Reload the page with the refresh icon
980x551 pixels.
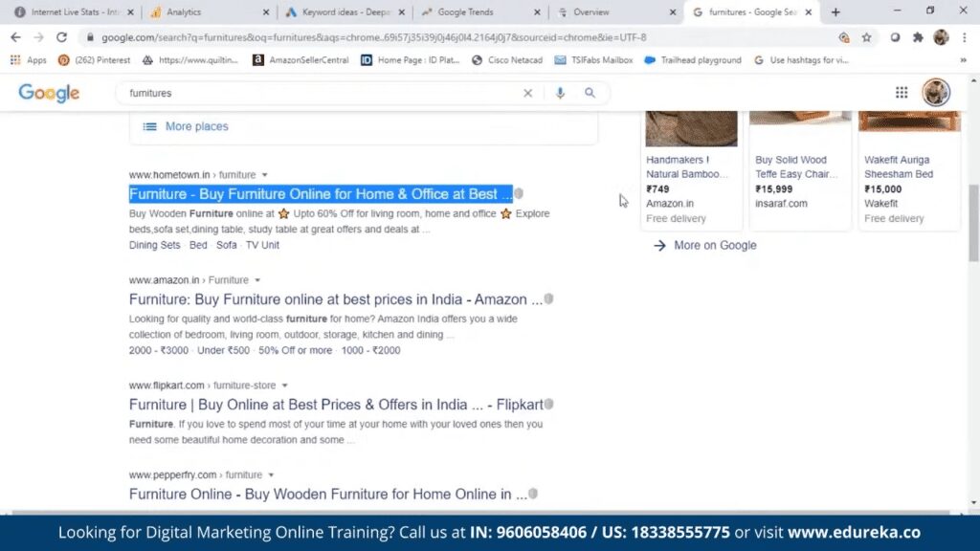(x=61, y=37)
